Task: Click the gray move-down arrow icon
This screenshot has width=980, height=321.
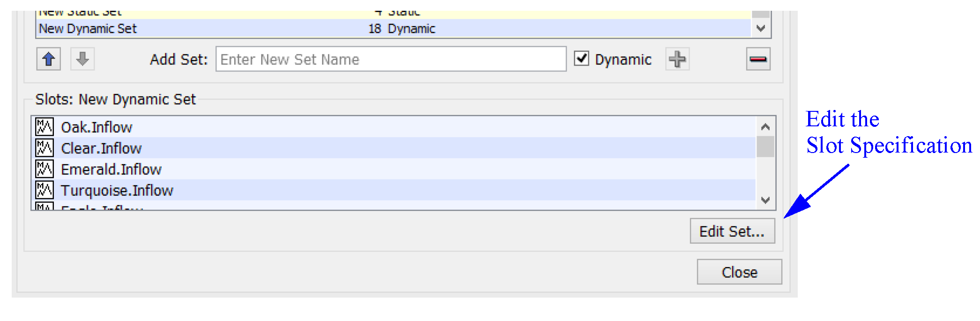Action: (82, 59)
